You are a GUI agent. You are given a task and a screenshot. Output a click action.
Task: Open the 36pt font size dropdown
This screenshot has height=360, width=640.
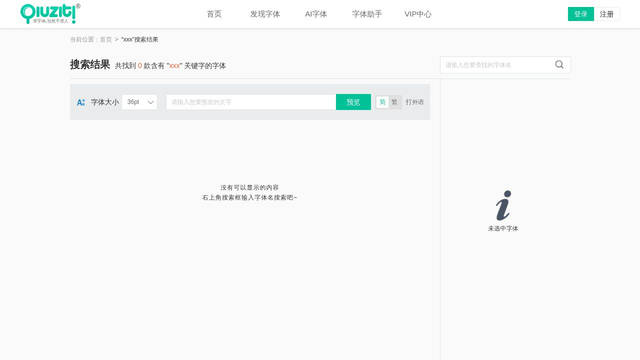140,102
